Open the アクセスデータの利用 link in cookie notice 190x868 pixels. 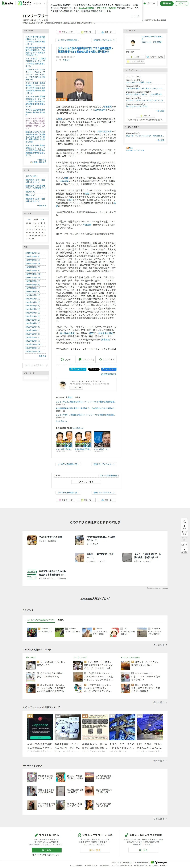pyautogui.click(x=106, y=8)
